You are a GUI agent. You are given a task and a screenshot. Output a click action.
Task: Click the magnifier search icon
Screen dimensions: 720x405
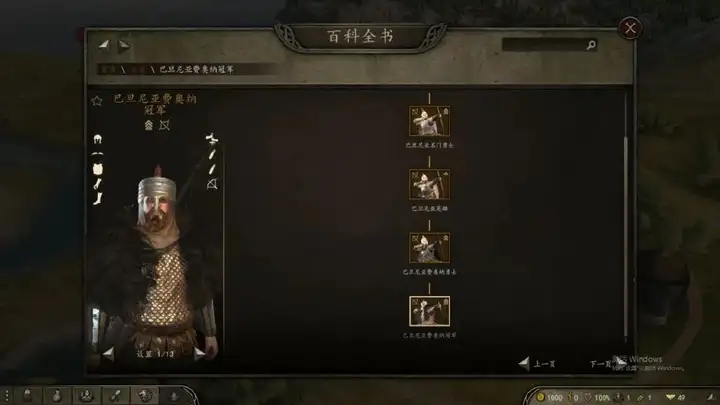(x=591, y=45)
